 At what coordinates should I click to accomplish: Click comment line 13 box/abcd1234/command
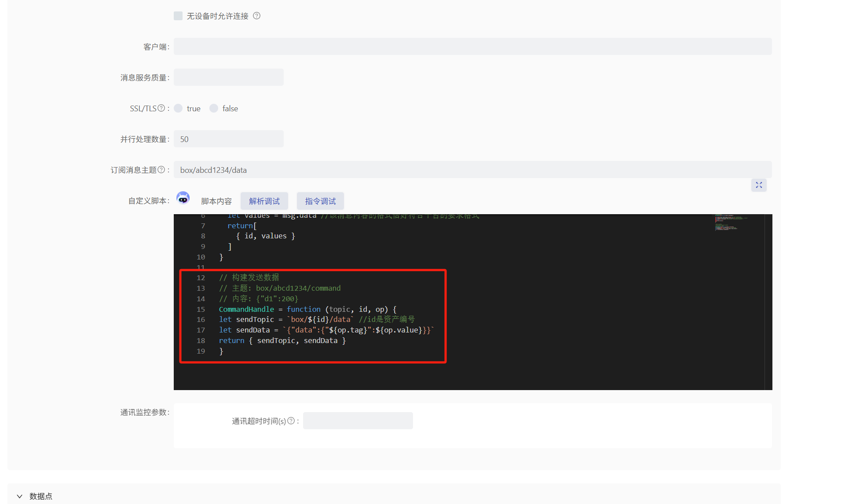tap(280, 288)
